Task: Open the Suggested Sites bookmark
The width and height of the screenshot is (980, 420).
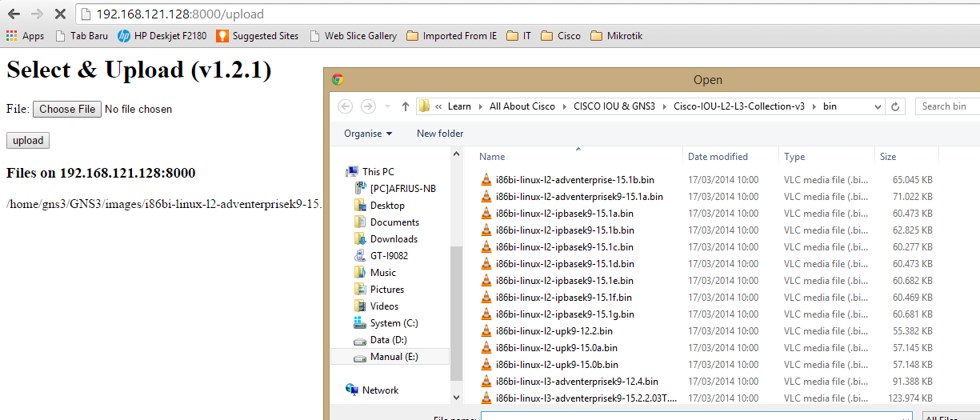Action: pyautogui.click(x=258, y=36)
